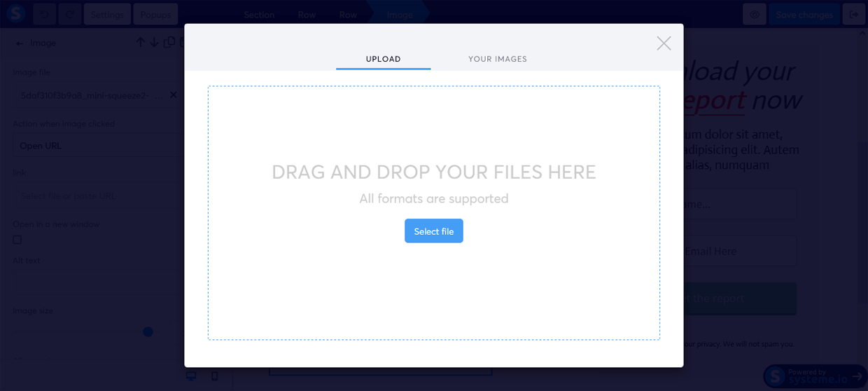Remove the selected image file with X
868x391 pixels.
(x=174, y=95)
